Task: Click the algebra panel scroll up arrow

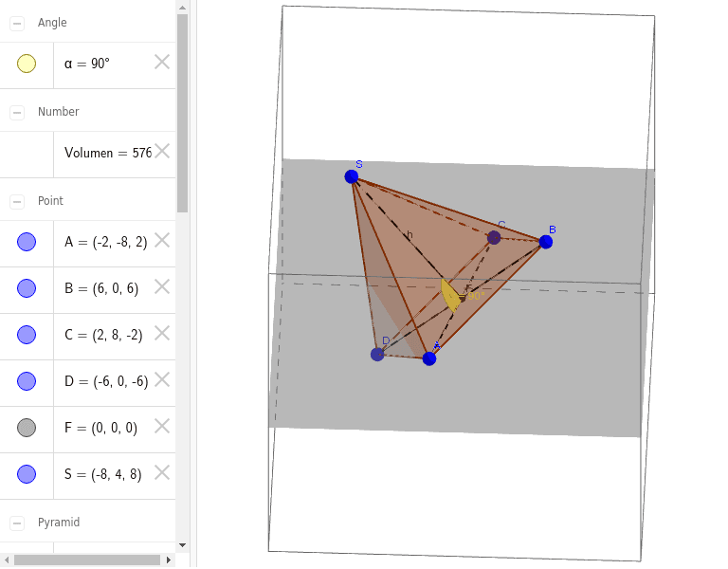Action: tap(182, 8)
